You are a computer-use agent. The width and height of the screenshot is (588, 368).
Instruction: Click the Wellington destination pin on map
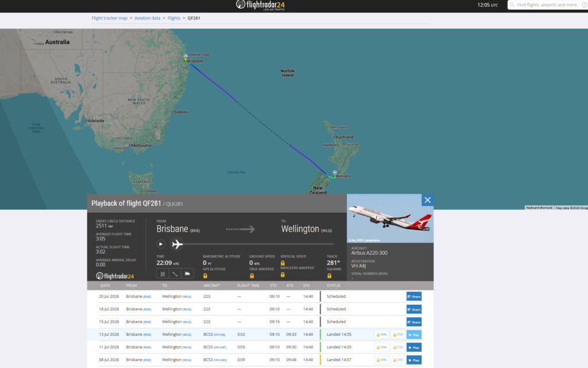pos(335,172)
